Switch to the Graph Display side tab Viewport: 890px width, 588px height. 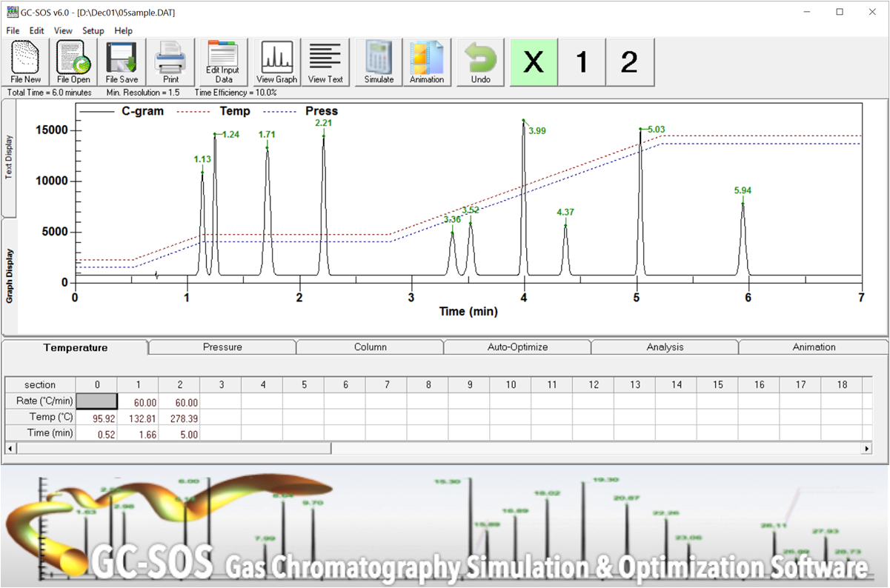[x=9, y=275]
